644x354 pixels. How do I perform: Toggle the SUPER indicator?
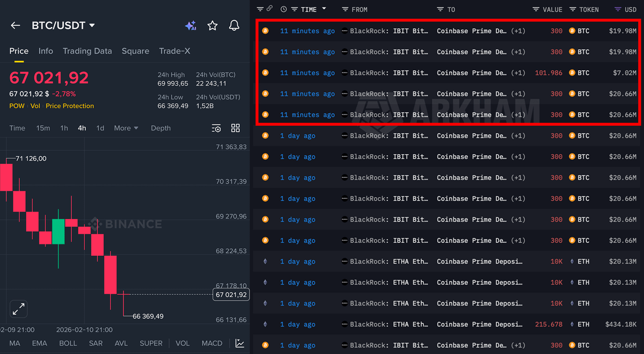[151, 343]
